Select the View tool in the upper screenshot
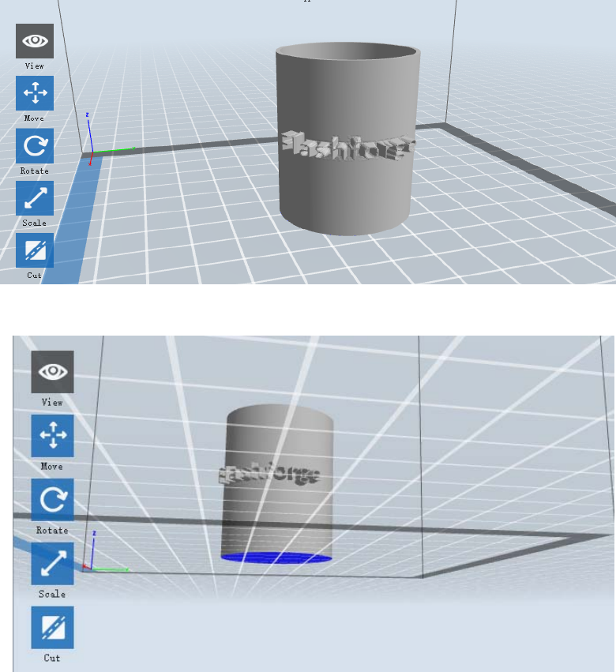The height and width of the screenshot is (672, 616). tap(35, 41)
